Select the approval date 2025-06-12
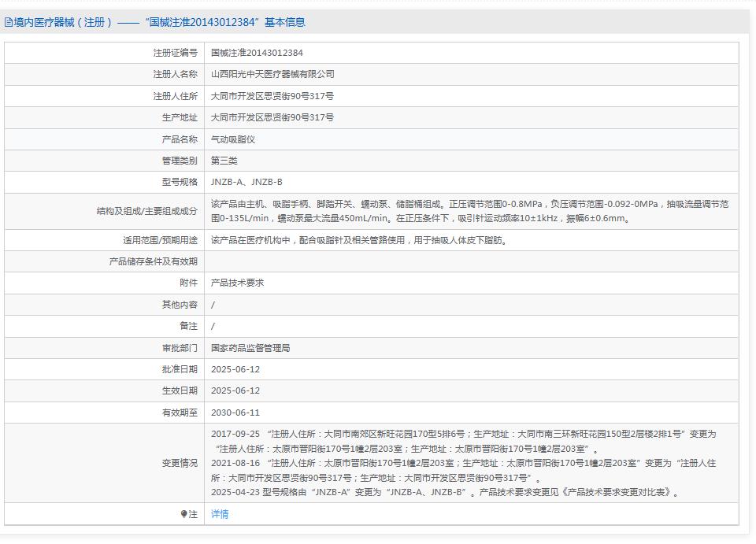 tap(234, 368)
